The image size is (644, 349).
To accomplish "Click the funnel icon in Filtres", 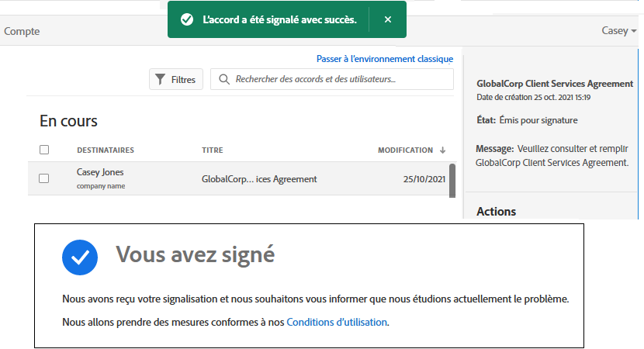I will (161, 79).
